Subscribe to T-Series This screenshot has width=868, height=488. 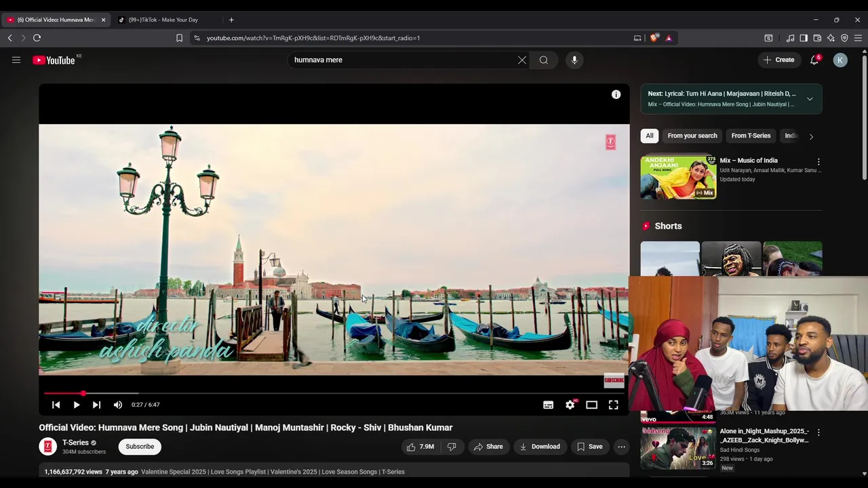[140, 447]
